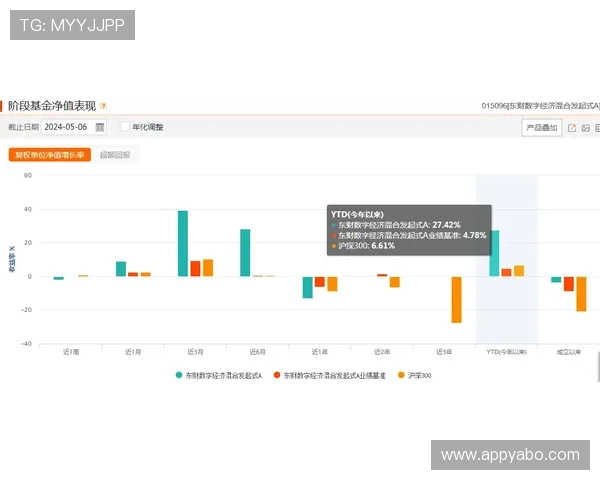Select the 复权单位净值增长率 tab

coord(50,155)
